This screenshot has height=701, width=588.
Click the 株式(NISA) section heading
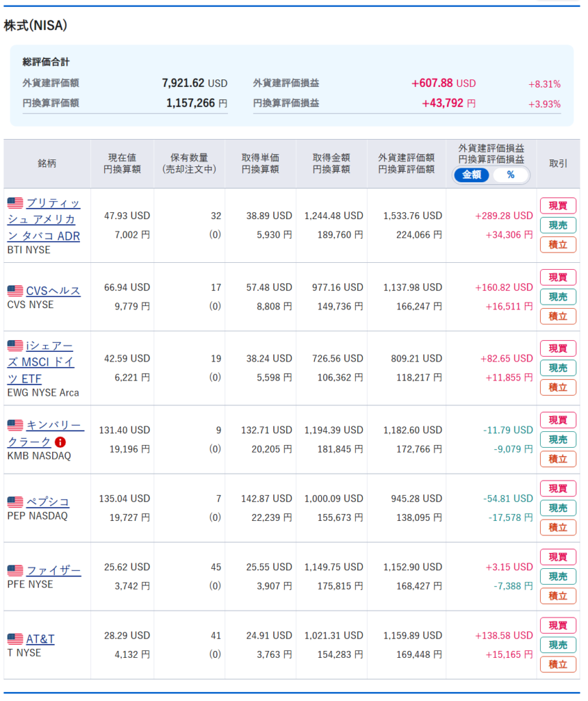pos(36,25)
